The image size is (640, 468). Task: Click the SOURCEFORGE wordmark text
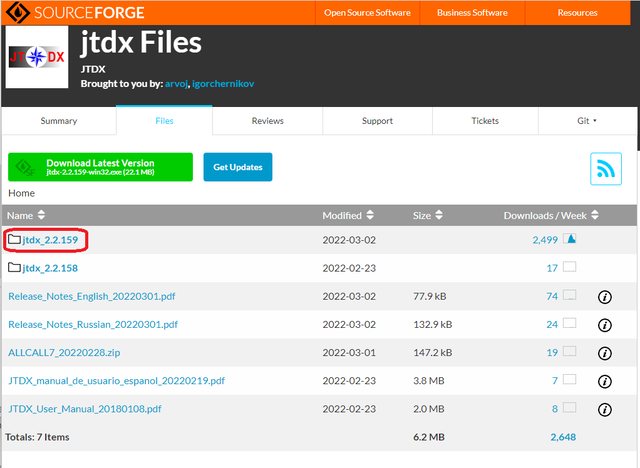89,13
